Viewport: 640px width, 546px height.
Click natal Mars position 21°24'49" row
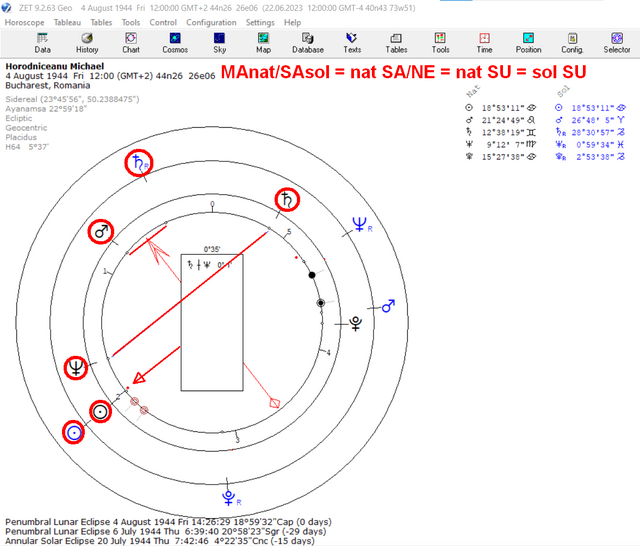(501, 120)
